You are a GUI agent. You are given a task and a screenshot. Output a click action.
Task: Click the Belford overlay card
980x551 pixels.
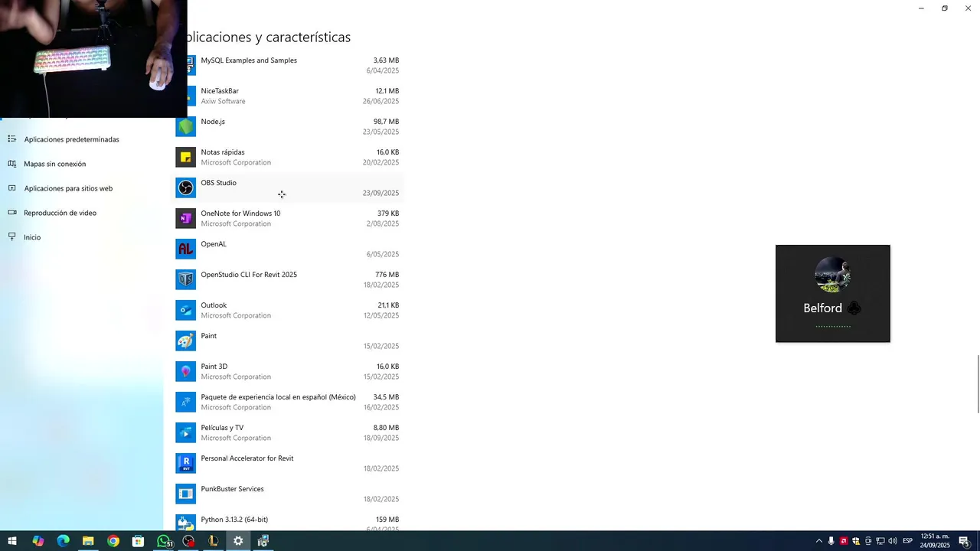coord(833,294)
